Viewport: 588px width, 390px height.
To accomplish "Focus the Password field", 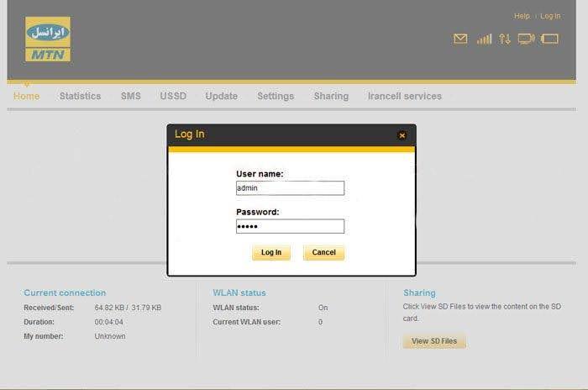I will coord(290,226).
